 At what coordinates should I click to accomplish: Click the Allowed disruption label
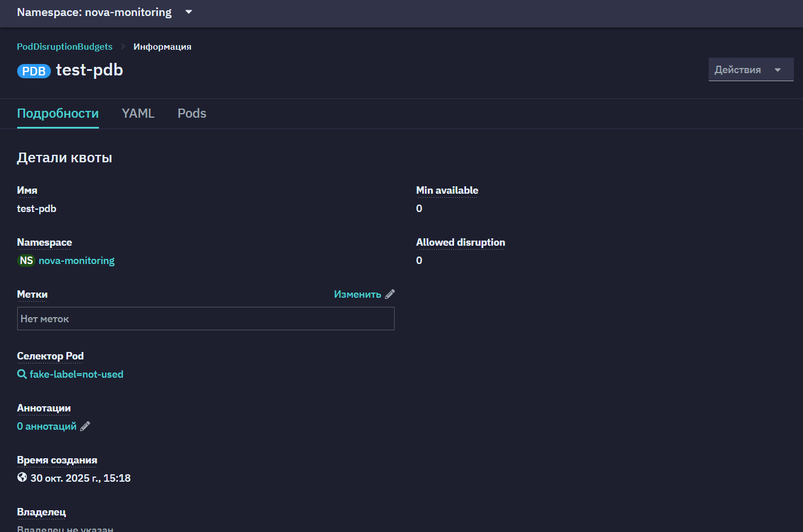460,242
